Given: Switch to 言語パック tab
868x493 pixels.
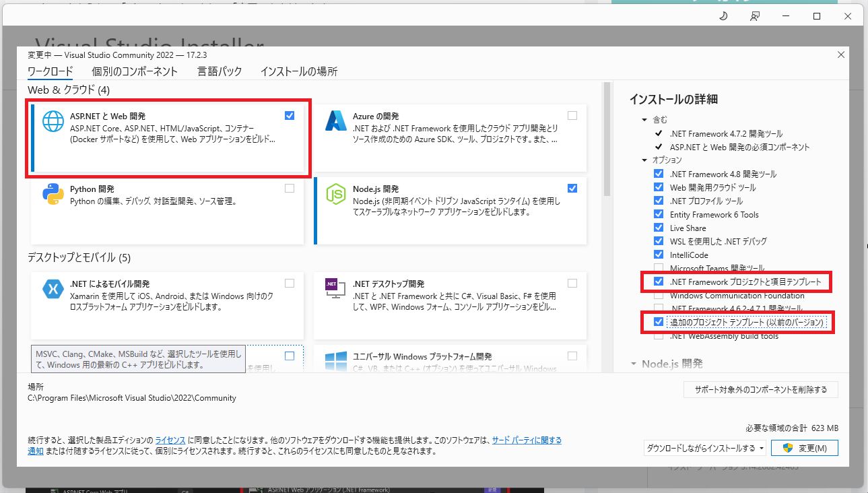Looking at the screenshot, I should [x=220, y=71].
